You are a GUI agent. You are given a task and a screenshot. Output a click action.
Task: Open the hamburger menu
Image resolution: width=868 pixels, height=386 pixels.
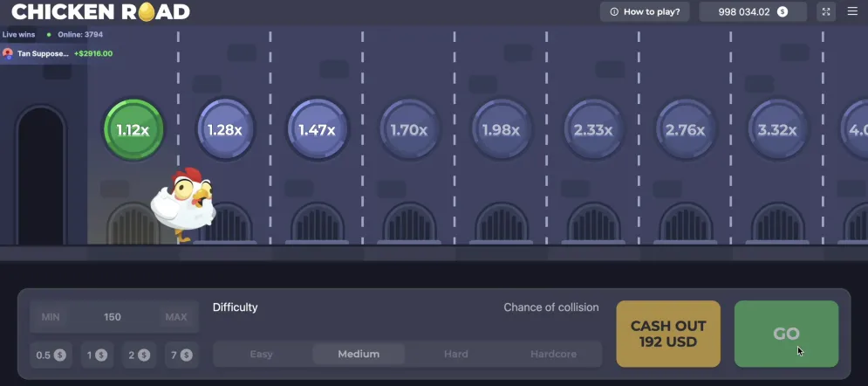tap(852, 11)
